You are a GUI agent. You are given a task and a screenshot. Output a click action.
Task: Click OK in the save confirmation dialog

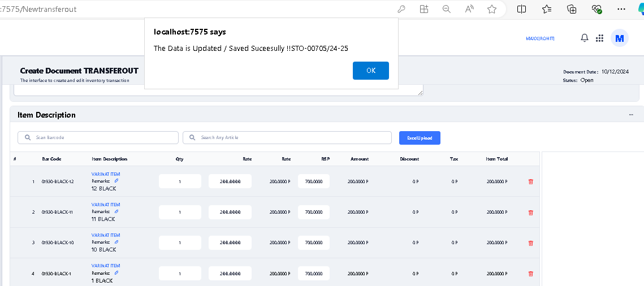coord(370,71)
